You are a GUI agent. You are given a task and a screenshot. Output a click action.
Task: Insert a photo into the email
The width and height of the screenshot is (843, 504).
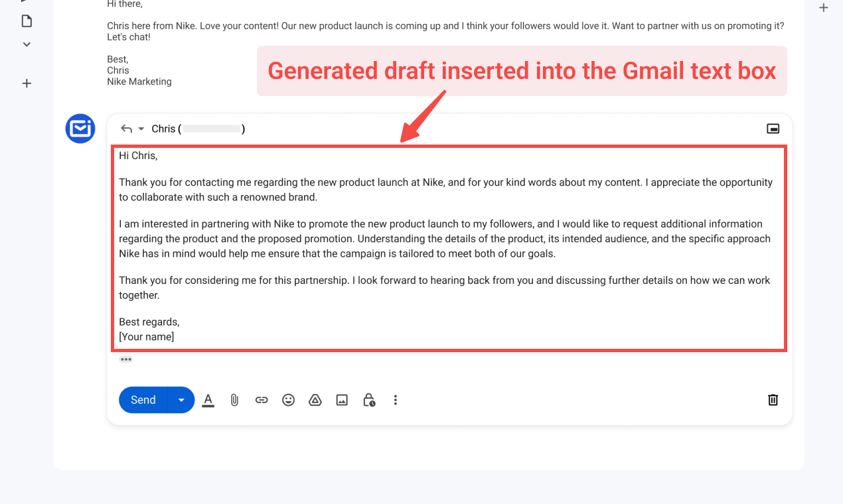[x=342, y=400]
